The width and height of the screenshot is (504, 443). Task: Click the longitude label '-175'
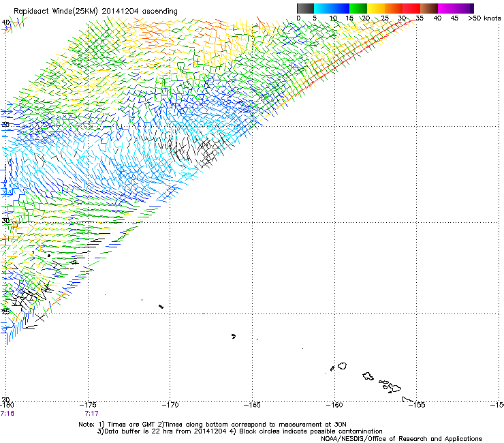click(88, 405)
